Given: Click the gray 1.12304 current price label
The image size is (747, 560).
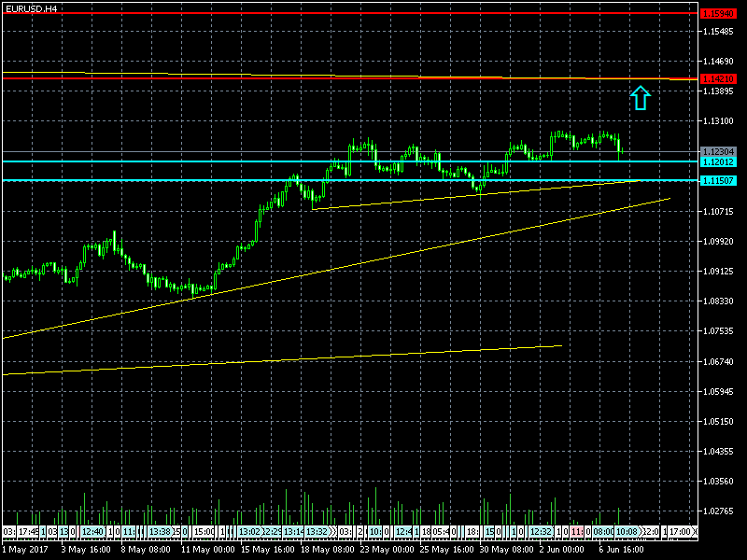Looking at the screenshot, I should [x=718, y=152].
